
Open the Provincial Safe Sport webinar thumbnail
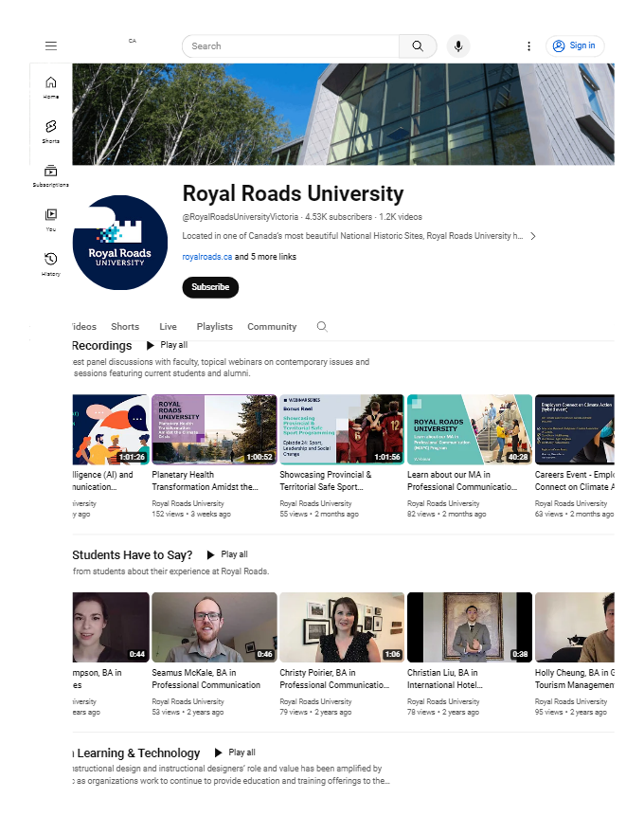[x=342, y=429]
